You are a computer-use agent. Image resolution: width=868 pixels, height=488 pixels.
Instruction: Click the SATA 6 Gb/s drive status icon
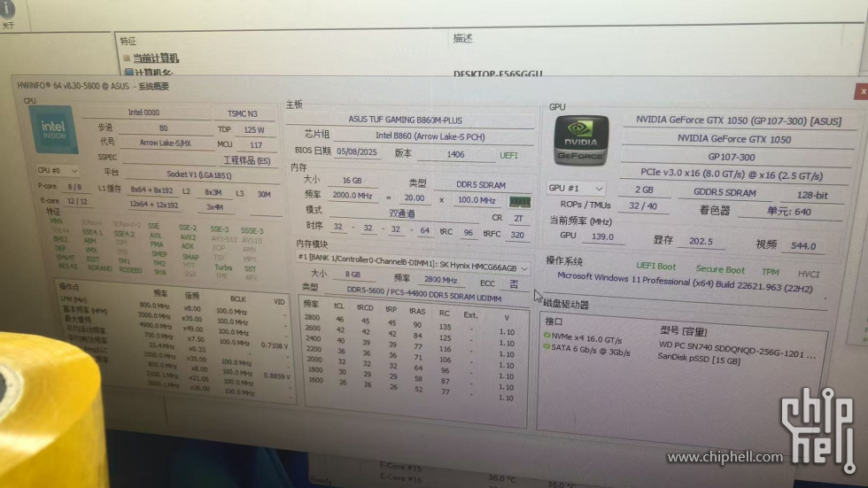pyautogui.click(x=547, y=347)
